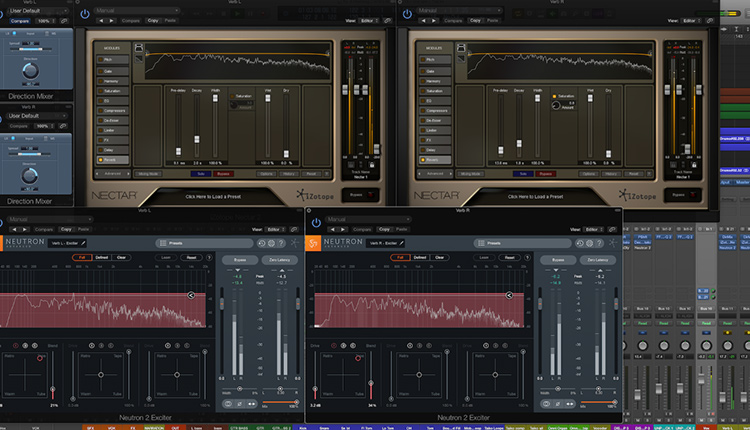Click Options button in Verb L Nectar
Screen dimensions: 750x430
click(267, 174)
